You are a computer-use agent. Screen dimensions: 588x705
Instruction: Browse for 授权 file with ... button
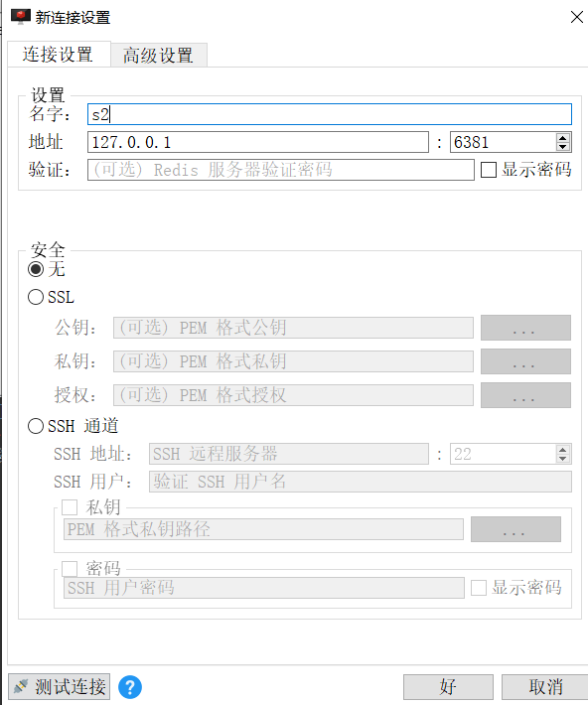525,395
